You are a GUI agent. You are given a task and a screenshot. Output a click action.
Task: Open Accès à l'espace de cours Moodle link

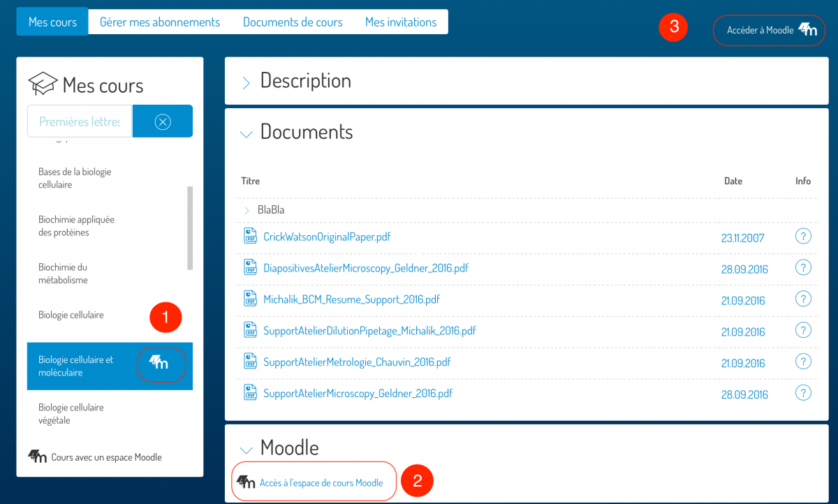click(321, 482)
